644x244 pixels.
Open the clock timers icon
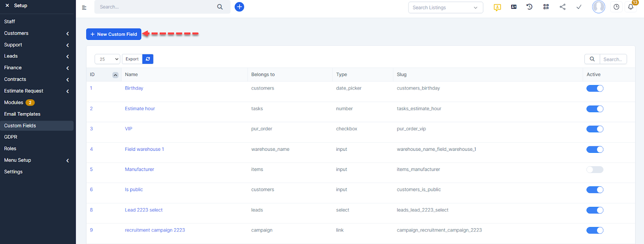click(x=616, y=7)
